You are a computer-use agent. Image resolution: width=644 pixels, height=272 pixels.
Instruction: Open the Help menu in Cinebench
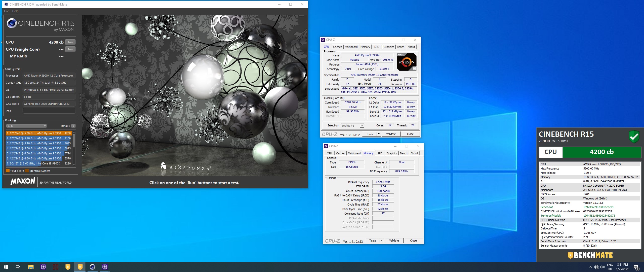tap(15, 11)
